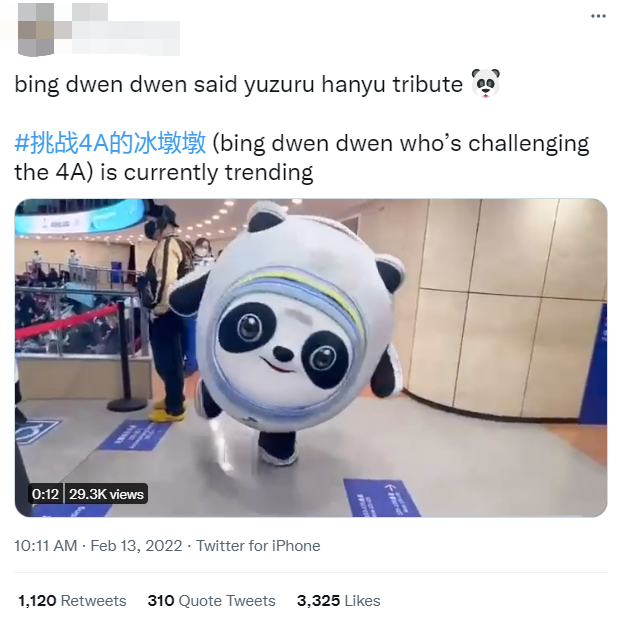The height and width of the screenshot is (620, 622).
Task: Click the Feb 13, 2022 date
Action: tap(136, 545)
